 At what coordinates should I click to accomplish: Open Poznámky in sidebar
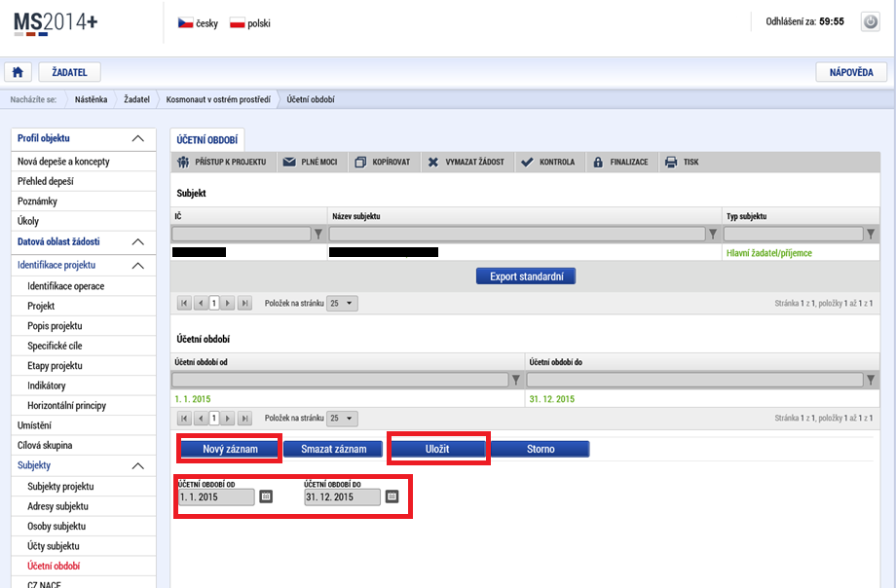click(x=84, y=202)
